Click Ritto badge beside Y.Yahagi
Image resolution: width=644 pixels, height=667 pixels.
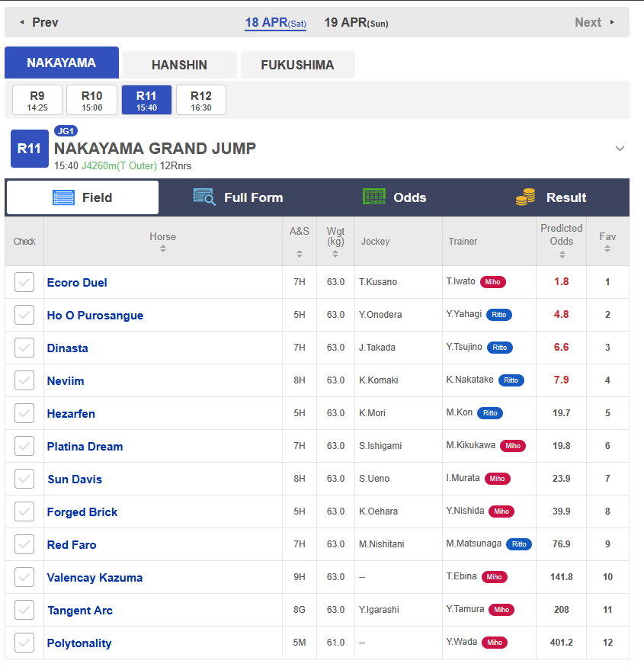click(x=499, y=315)
